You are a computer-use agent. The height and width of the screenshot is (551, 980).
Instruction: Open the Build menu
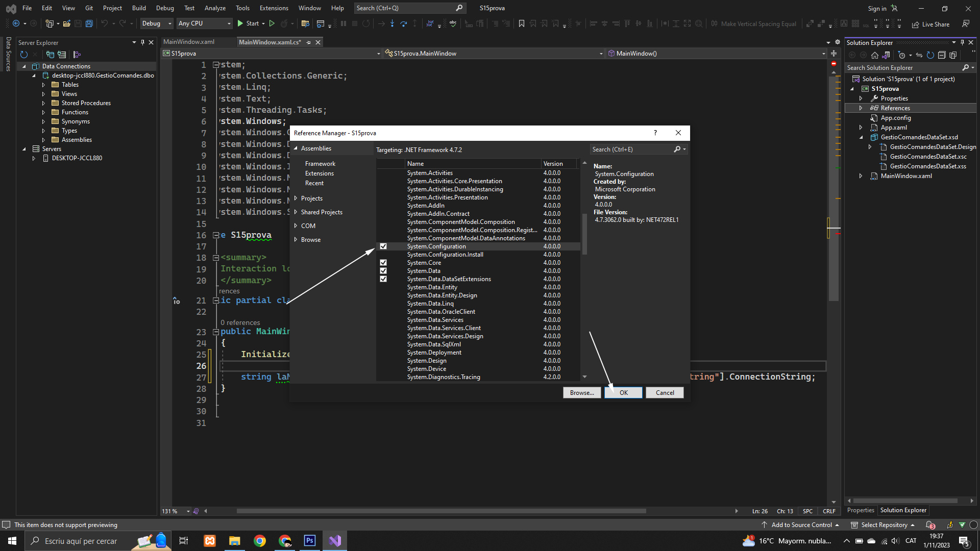[138, 8]
